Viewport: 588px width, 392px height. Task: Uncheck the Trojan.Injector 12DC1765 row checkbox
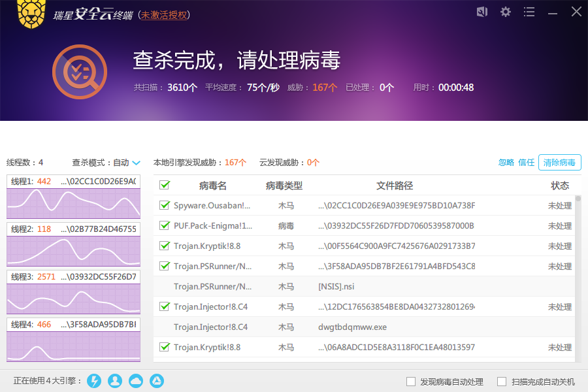[x=165, y=306]
